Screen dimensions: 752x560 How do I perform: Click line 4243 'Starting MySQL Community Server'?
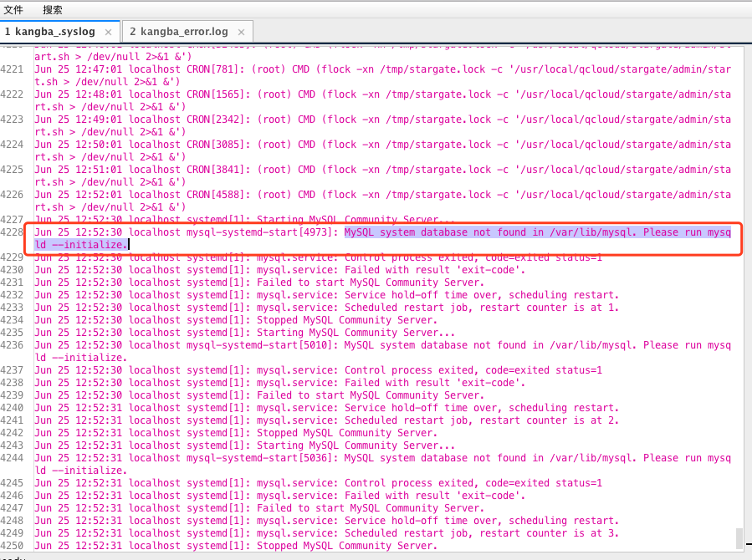[x=356, y=445]
